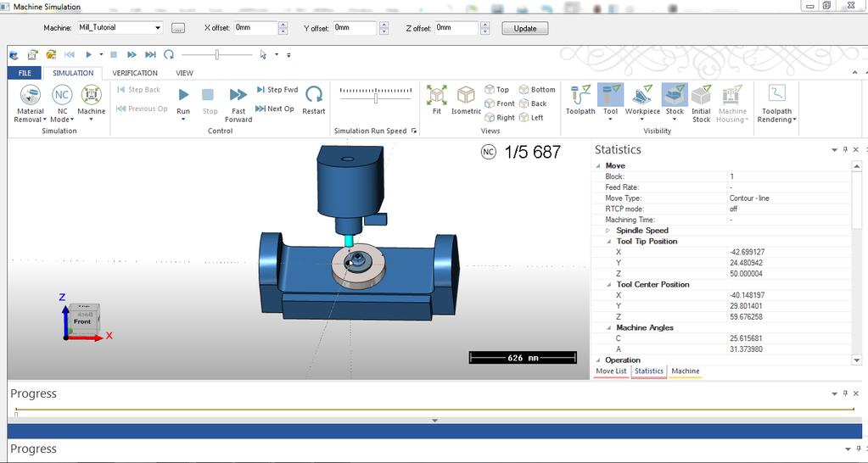Open the Material Removal dropdown arrow

pos(45,120)
